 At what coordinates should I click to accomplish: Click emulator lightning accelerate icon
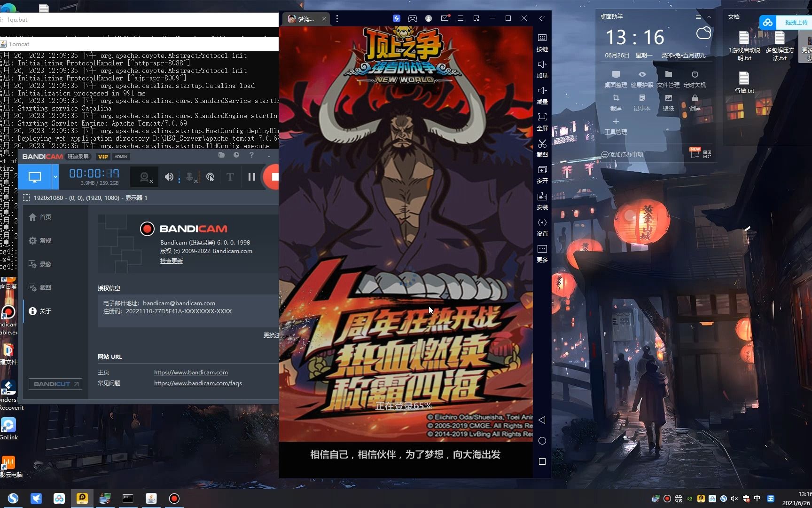[397, 18]
